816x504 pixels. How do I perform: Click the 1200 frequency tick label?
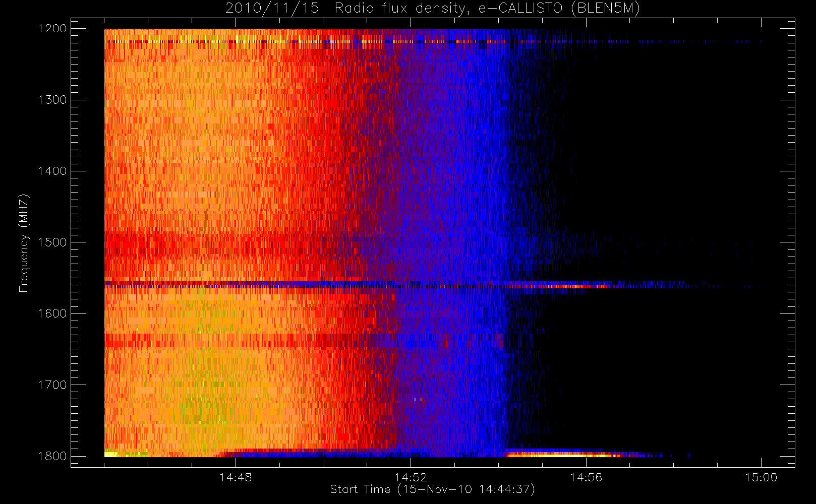52,29
